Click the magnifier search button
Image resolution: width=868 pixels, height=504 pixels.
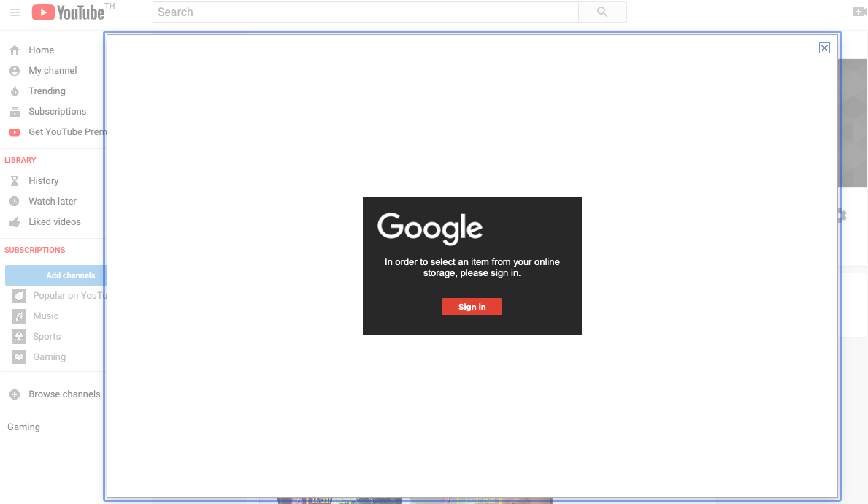click(602, 12)
